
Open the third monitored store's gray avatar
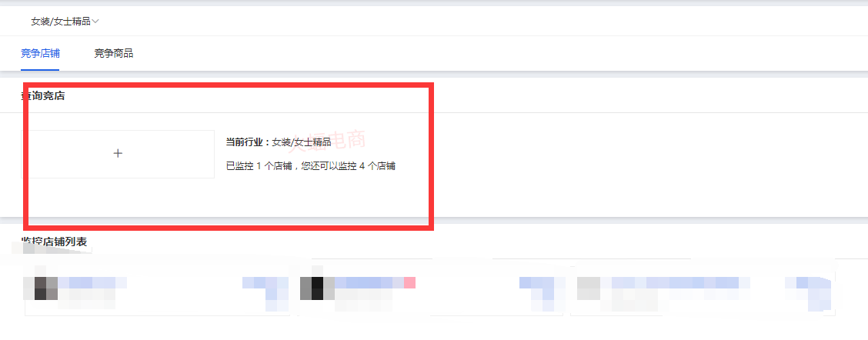click(x=589, y=288)
